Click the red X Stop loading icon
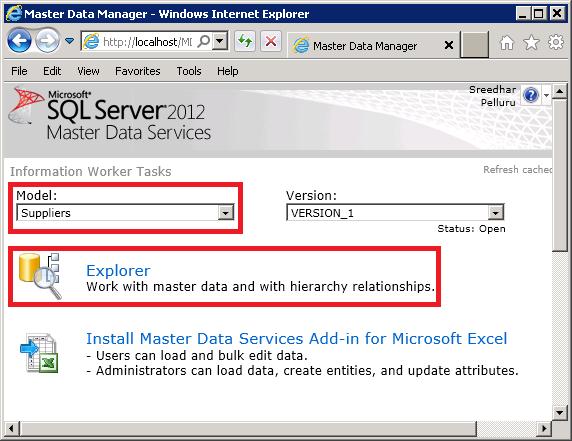This screenshot has width=572, height=441. (271, 42)
